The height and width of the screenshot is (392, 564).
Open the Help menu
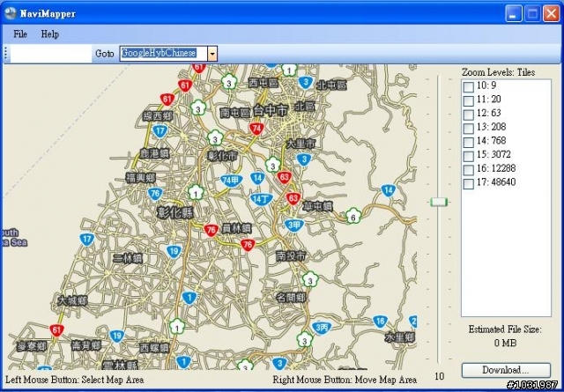coord(50,34)
